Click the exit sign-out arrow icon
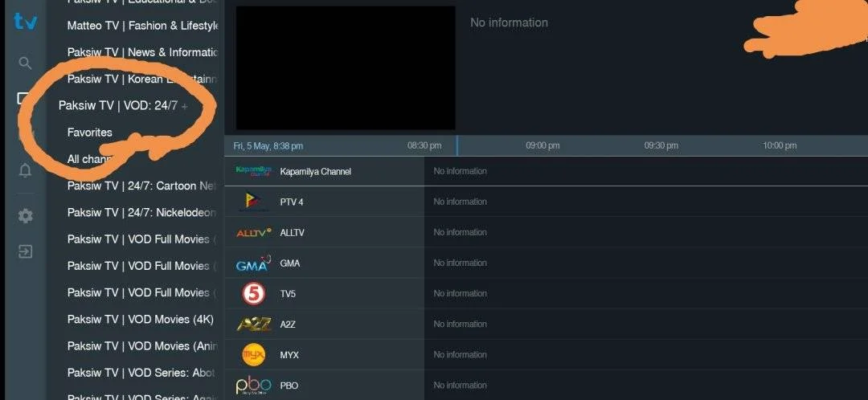 click(25, 251)
